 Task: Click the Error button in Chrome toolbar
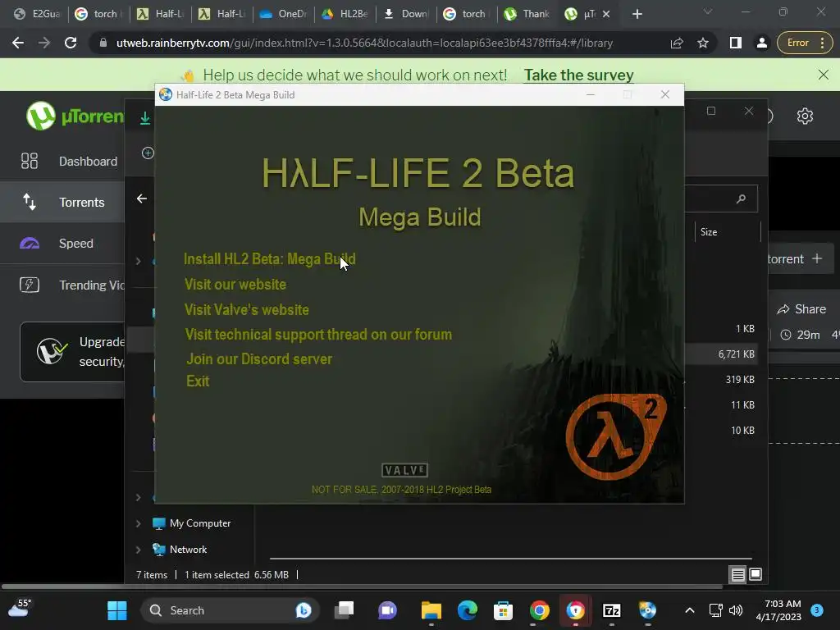click(805, 43)
